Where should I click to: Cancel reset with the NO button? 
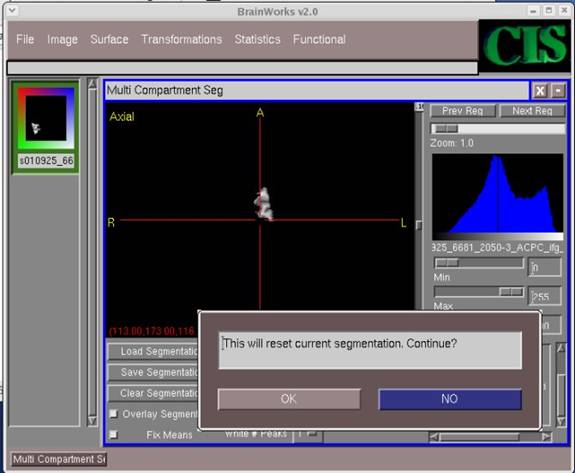pos(450,399)
